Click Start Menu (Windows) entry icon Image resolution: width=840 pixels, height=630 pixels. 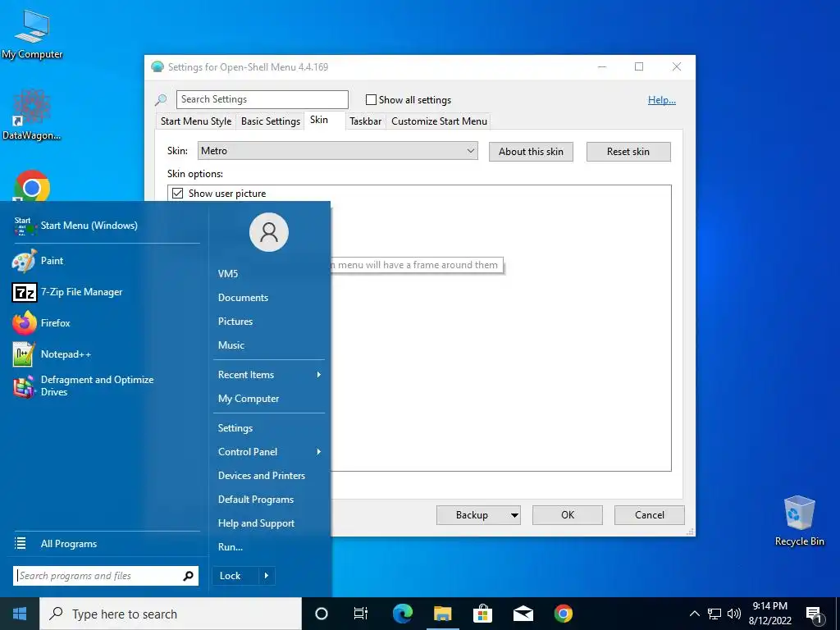tap(24, 226)
